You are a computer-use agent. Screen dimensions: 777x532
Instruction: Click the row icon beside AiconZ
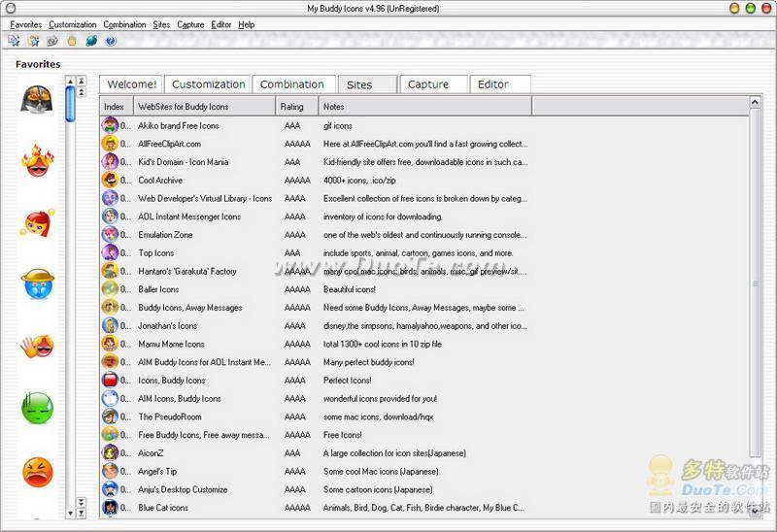click(x=110, y=452)
